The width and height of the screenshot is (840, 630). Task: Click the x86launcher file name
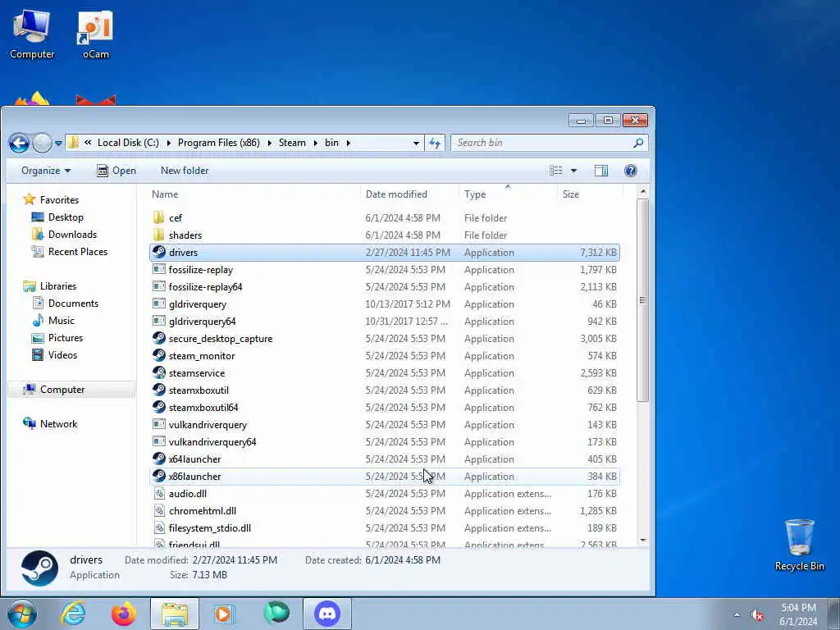[x=194, y=477]
